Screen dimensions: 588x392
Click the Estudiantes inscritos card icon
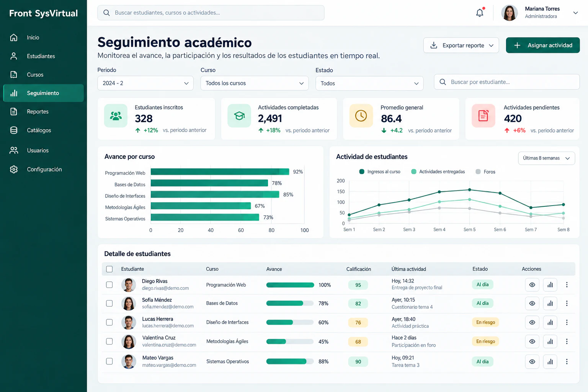[116, 116]
